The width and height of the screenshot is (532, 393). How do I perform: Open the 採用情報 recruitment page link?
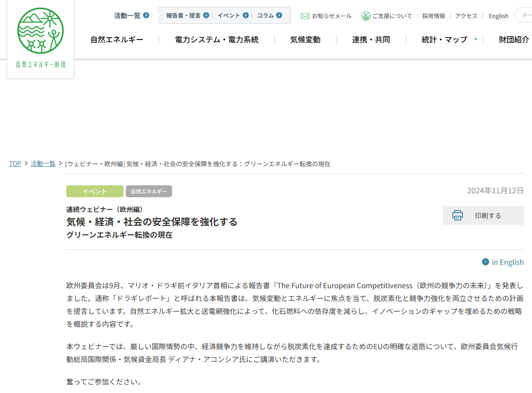point(433,15)
